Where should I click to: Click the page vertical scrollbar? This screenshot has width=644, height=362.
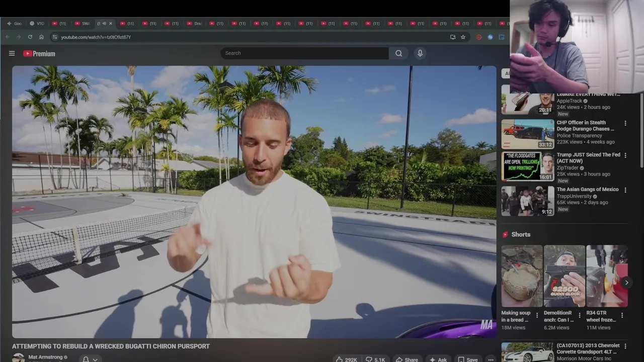[x=641, y=131]
